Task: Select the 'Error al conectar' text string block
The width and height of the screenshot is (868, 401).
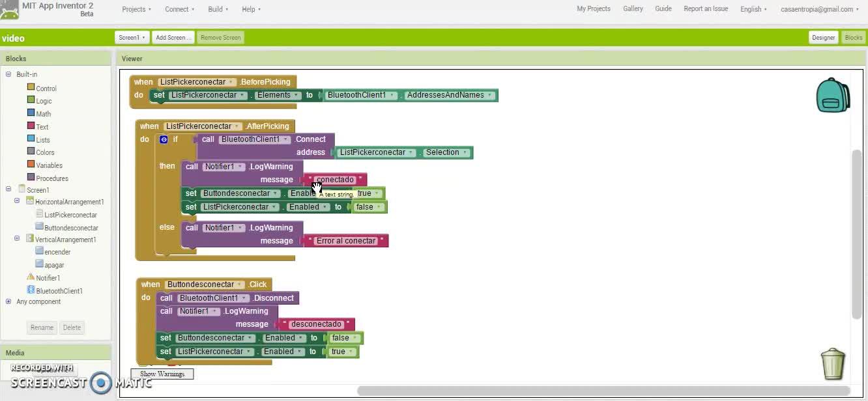Action: pos(346,241)
